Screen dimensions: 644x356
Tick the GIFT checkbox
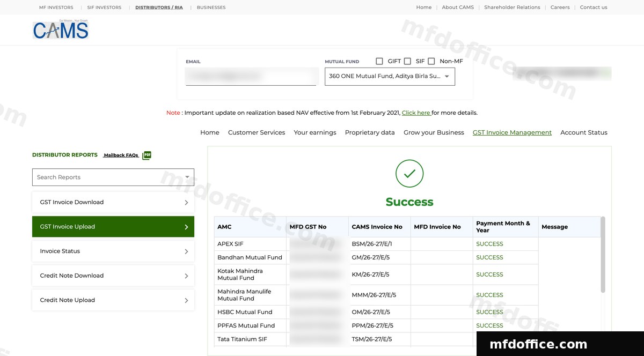(x=379, y=61)
